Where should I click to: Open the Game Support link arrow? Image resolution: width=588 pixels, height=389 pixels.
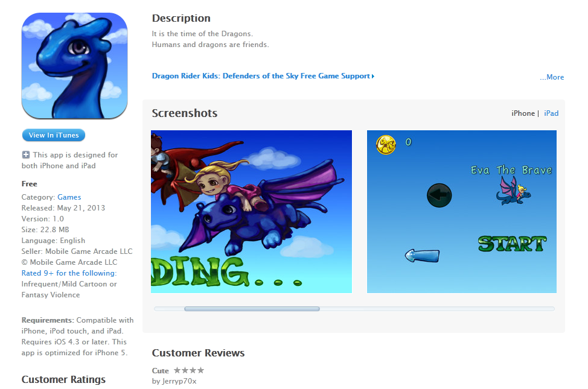click(x=372, y=76)
